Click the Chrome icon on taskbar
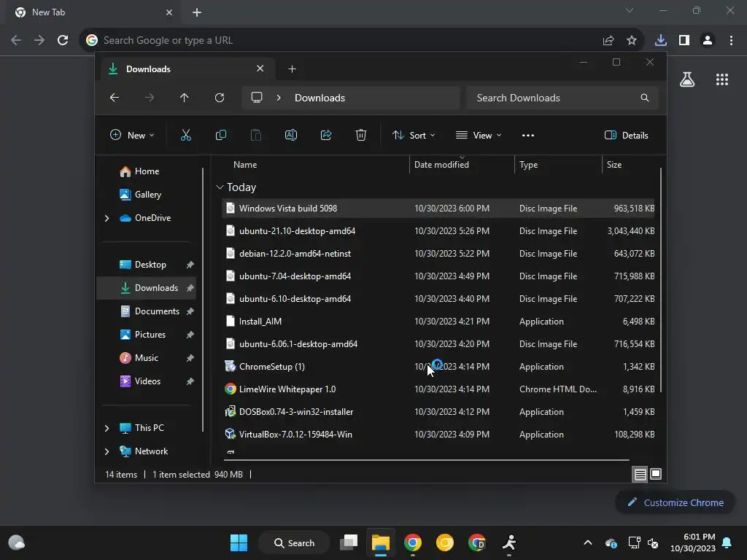Viewport: 747px width, 560px height. (x=413, y=542)
